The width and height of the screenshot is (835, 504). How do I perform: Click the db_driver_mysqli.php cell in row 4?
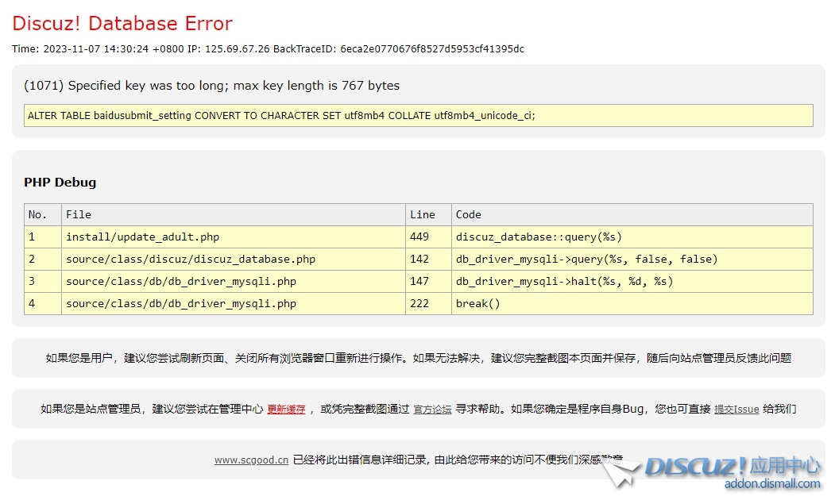[x=234, y=304]
